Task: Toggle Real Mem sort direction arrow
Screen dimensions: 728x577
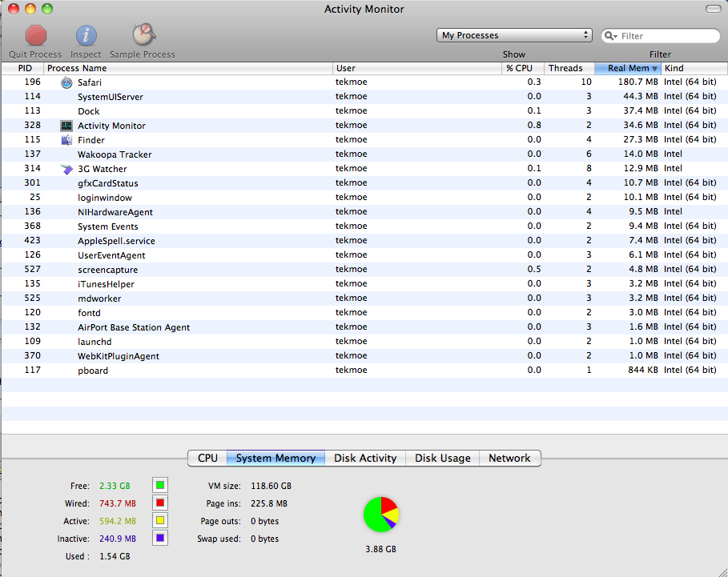Action: click(x=654, y=69)
